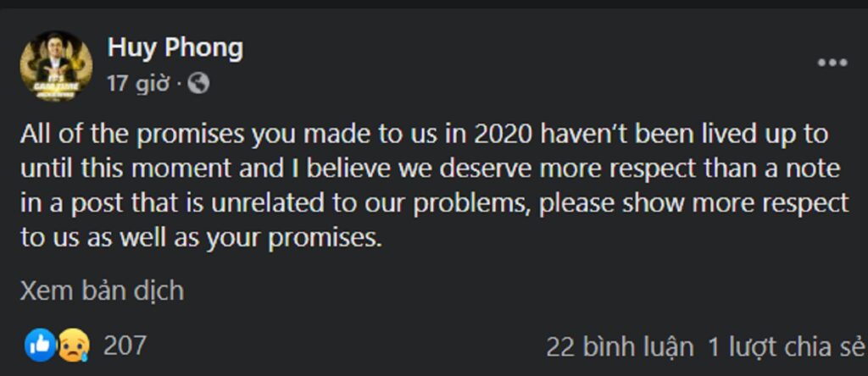The height and width of the screenshot is (376, 868).
Task: Open the Huy Phong profile name link
Action: tap(175, 48)
